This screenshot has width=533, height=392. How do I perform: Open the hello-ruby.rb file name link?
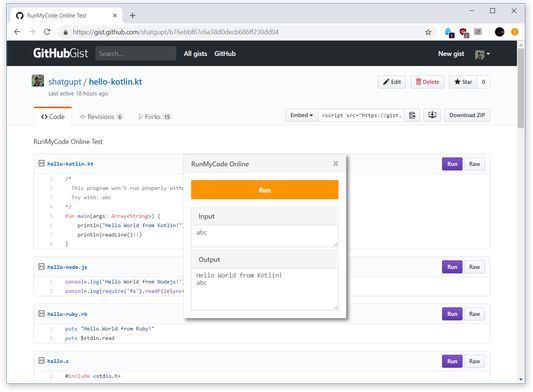pyautogui.click(x=67, y=314)
